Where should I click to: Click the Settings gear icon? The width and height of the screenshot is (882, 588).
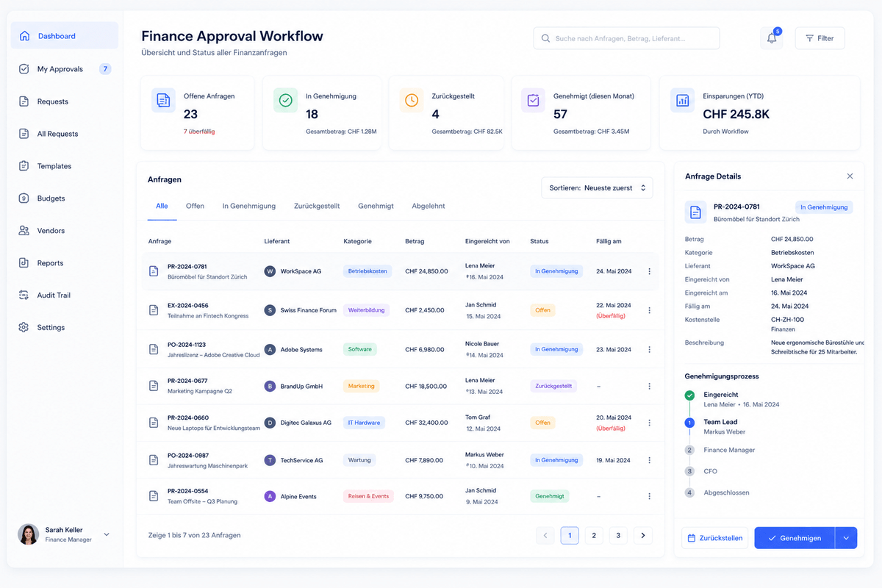click(24, 328)
